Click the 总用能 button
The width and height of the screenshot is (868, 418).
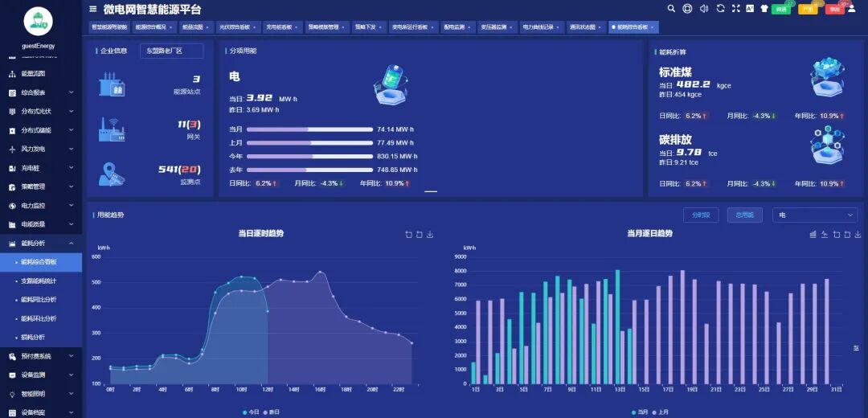[744, 215]
